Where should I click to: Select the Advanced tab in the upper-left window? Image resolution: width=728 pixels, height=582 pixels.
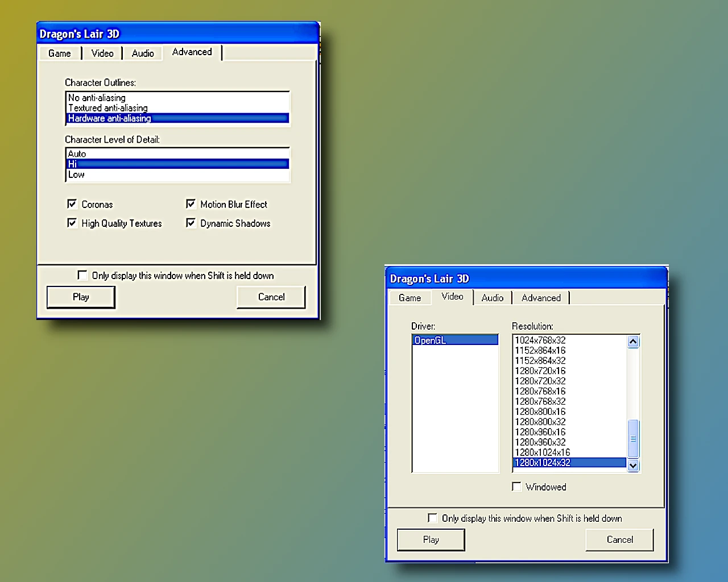tap(192, 52)
